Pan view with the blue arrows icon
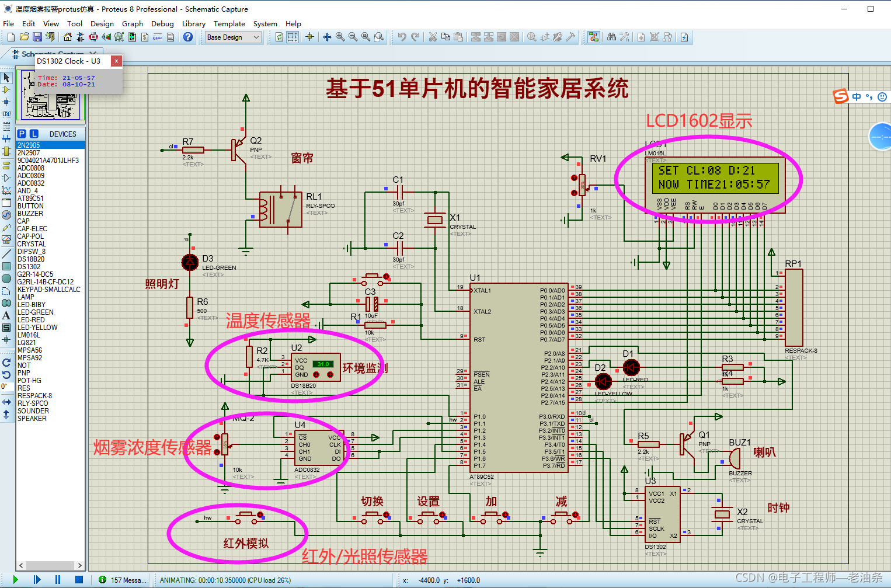Viewport: 891px width, 588px height. point(327,37)
